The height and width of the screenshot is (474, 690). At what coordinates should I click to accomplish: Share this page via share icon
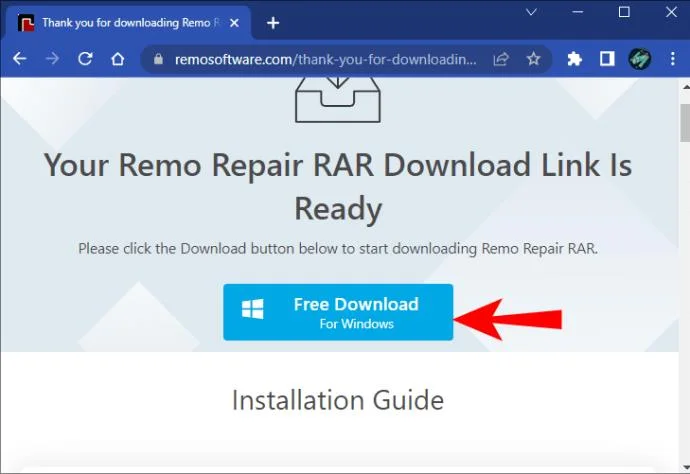tap(501, 59)
